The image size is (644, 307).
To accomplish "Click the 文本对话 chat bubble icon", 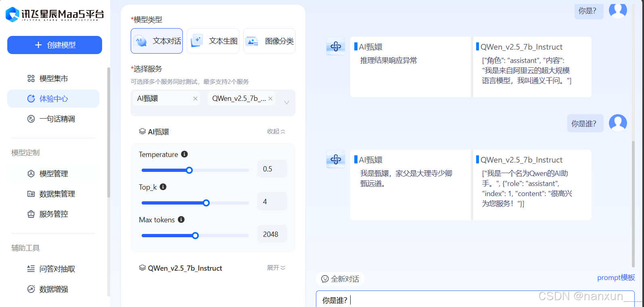I will pos(141,41).
